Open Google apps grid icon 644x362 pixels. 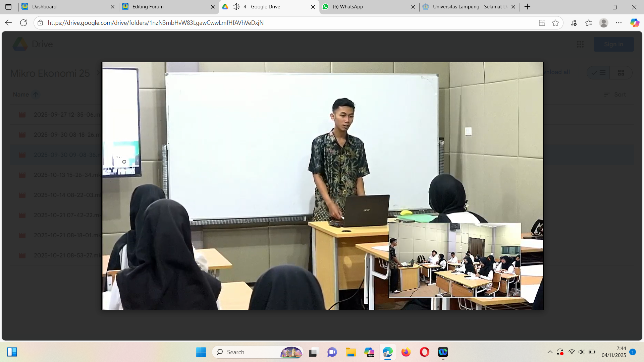pos(580,44)
